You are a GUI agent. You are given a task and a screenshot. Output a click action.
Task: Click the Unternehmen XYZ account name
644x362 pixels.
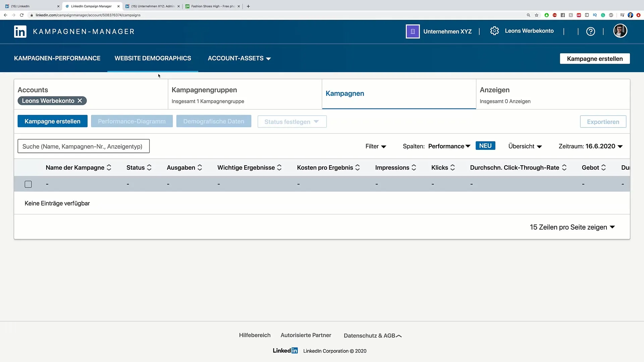[x=447, y=32]
